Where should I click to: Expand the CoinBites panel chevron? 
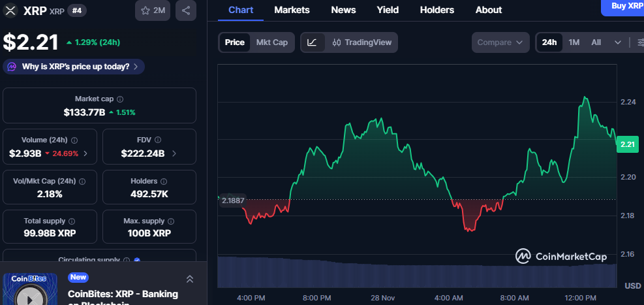coord(190,279)
